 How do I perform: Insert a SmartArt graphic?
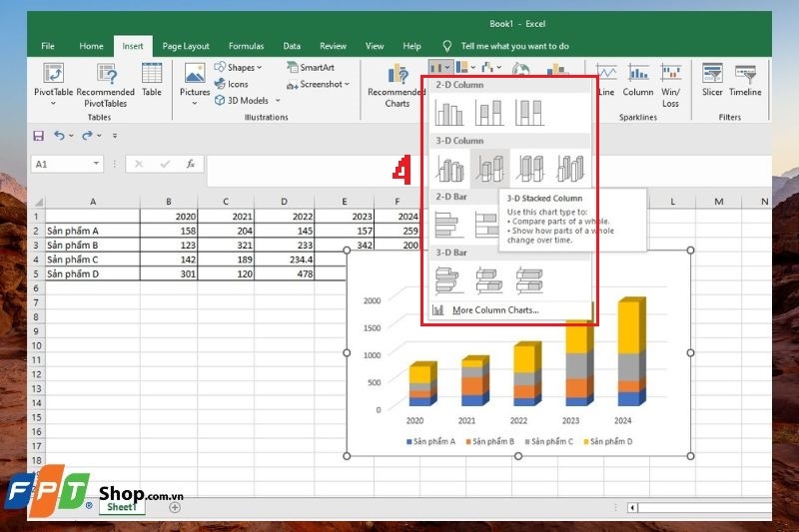point(311,67)
